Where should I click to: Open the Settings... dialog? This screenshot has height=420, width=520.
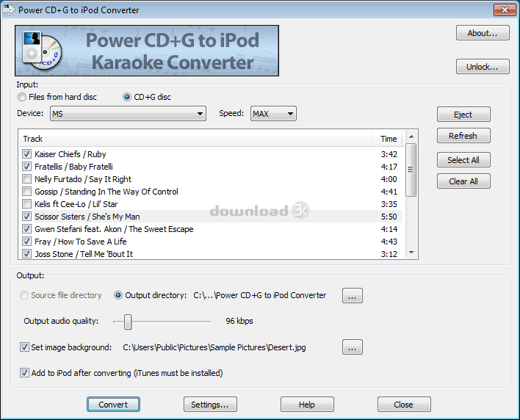click(x=210, y=405)
